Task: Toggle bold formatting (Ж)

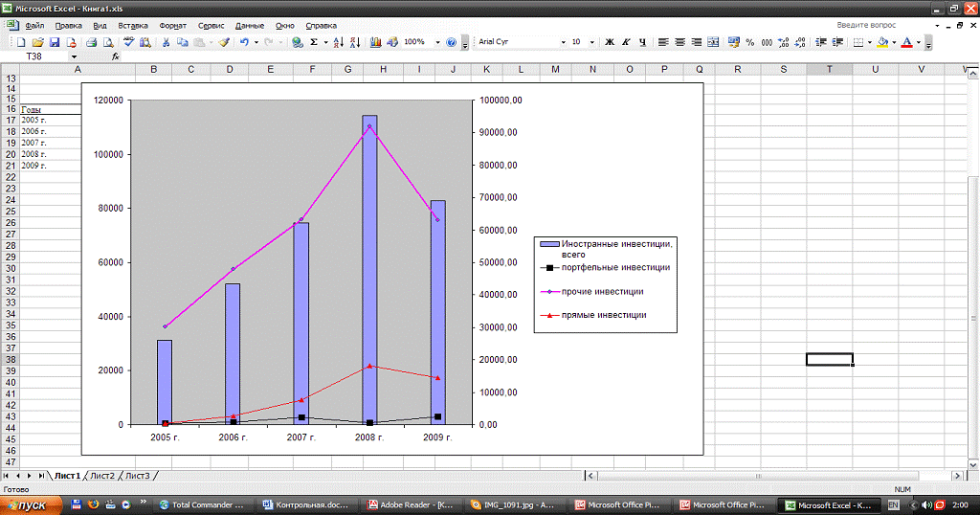Action: pyautogui.click(x=610, y=43)
